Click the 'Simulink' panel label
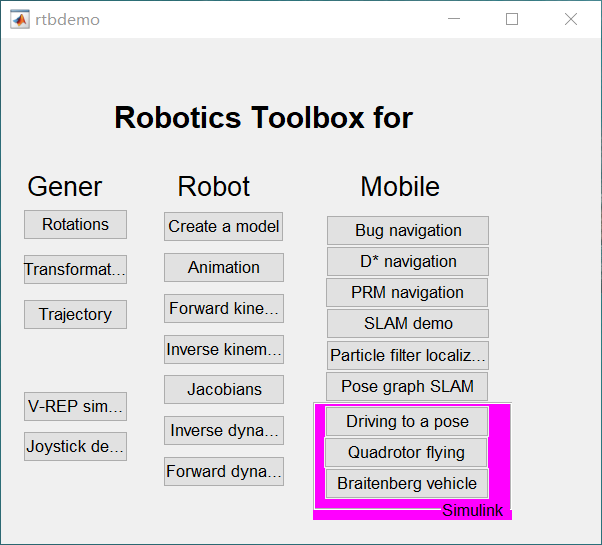This screenshot has width=602, height=545. coord(472,510)
